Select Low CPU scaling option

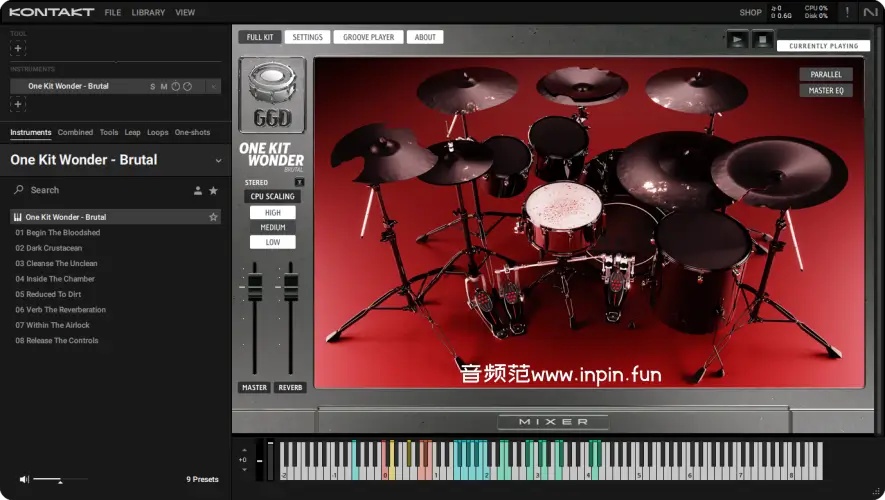[x=273, y=242]
